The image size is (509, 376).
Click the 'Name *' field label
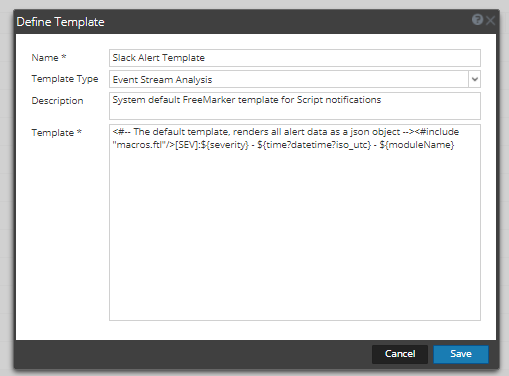tap(49, 58)
